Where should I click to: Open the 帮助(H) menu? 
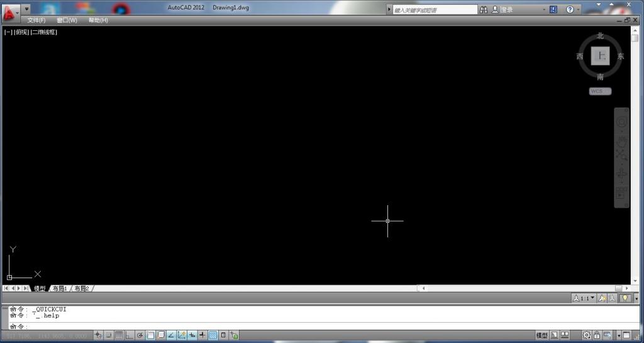[x=98, y=20]
